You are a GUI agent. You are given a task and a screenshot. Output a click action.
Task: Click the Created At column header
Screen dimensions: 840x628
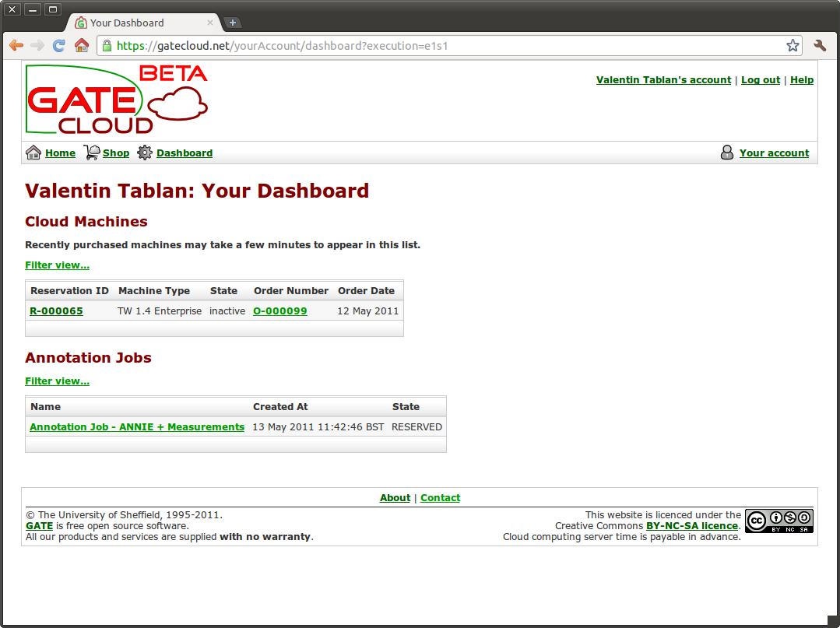[x=280, y=407]
